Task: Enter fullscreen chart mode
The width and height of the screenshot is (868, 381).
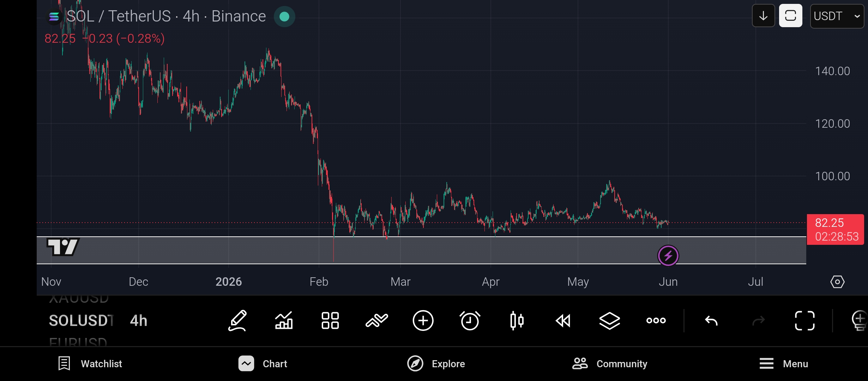Action: (805, 321)
